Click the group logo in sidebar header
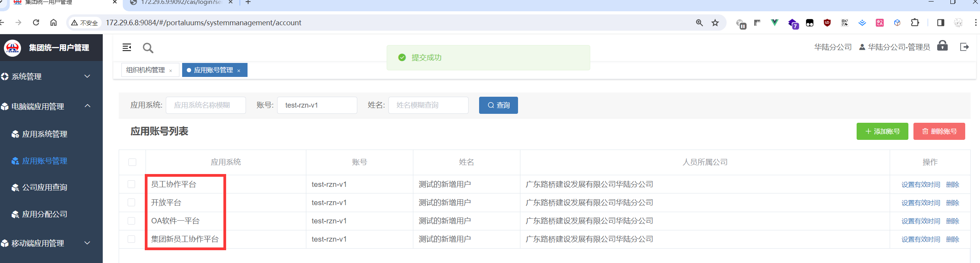This screenshot has width=980, height=263. click(x=12, y=48)
